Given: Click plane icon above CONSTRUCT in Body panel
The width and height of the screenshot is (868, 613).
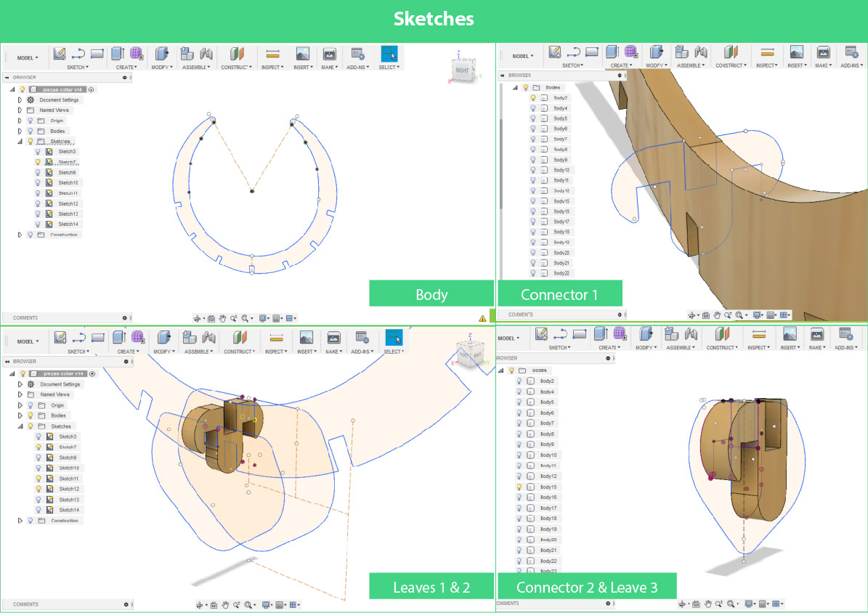Looking at the screenshot, I should coord(236,54).
